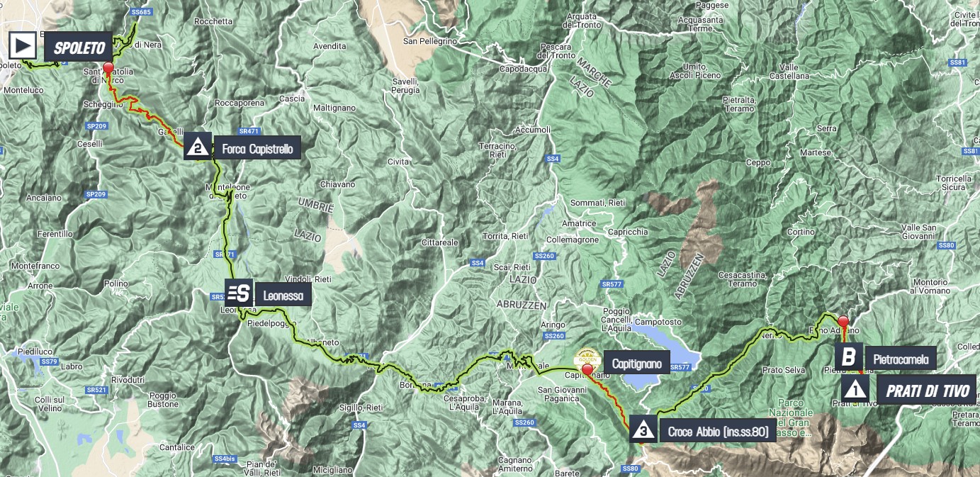Click the SS4 road shield near Cittareale
This screenshot has width=980, height=477.
(478, 263)
